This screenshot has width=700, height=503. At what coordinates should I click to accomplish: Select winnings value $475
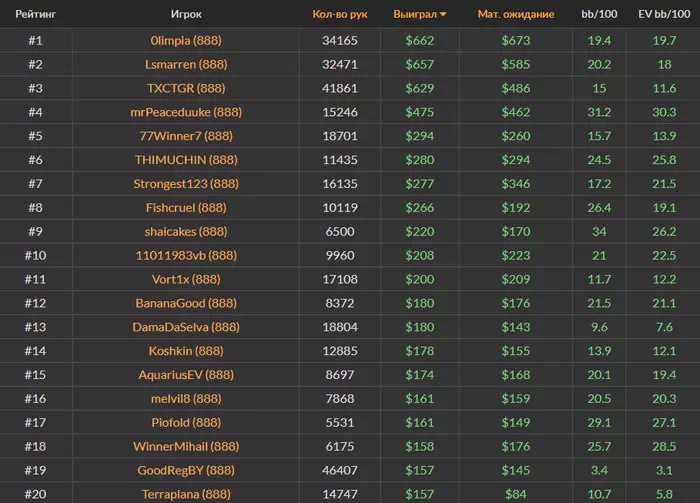420,112
